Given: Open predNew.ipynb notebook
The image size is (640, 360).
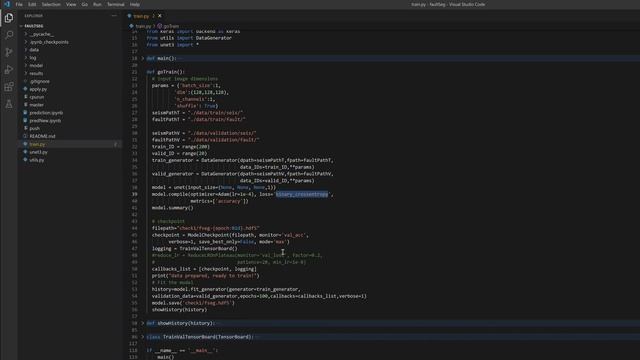Looking at the screenshot, I should [45, 121].
